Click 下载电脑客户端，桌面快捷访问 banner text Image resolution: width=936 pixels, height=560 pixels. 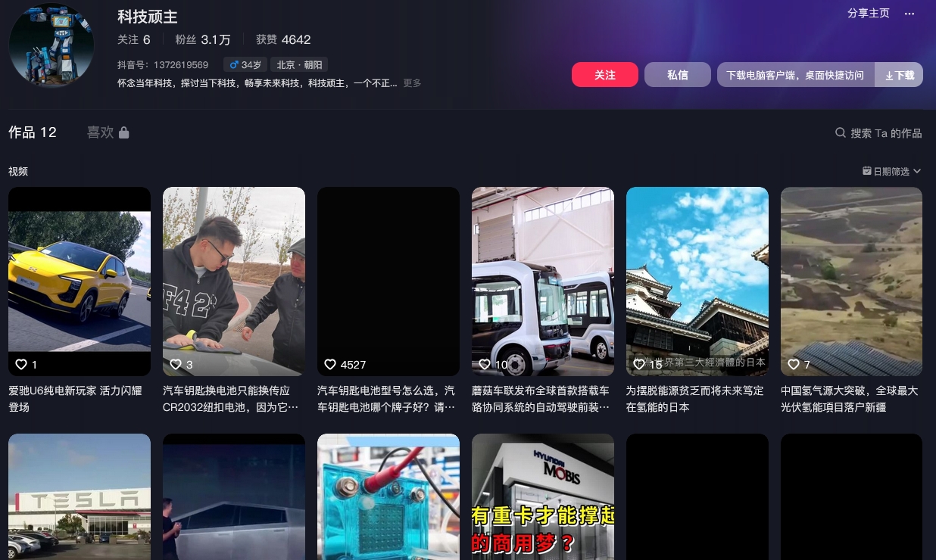795,75
